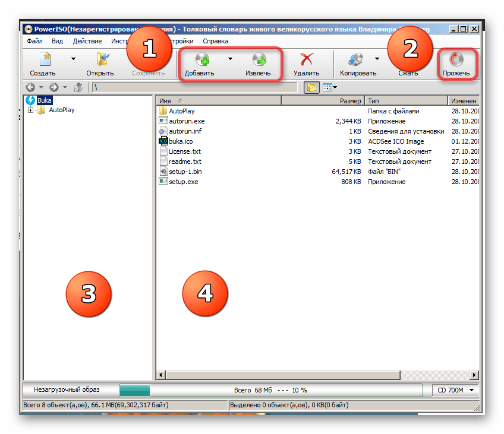Select the License.txt file icon
Screen dimensions: 504x434
pos(163,151)
